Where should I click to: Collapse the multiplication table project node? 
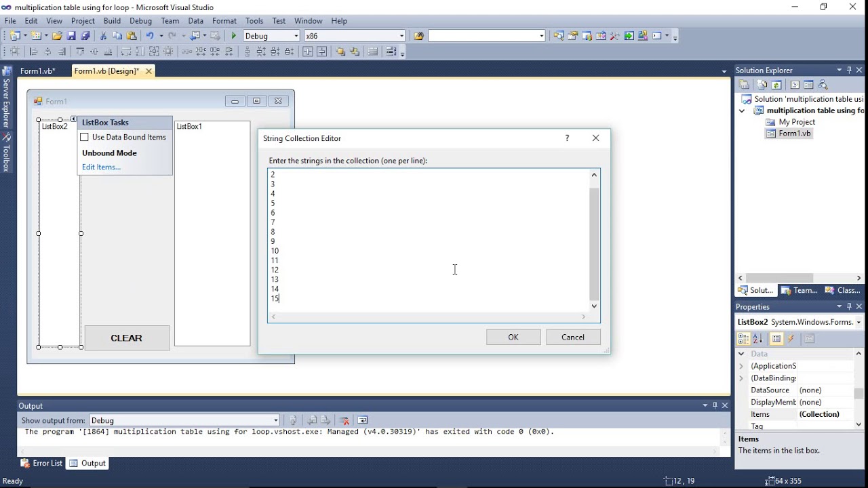pos(742,110)
